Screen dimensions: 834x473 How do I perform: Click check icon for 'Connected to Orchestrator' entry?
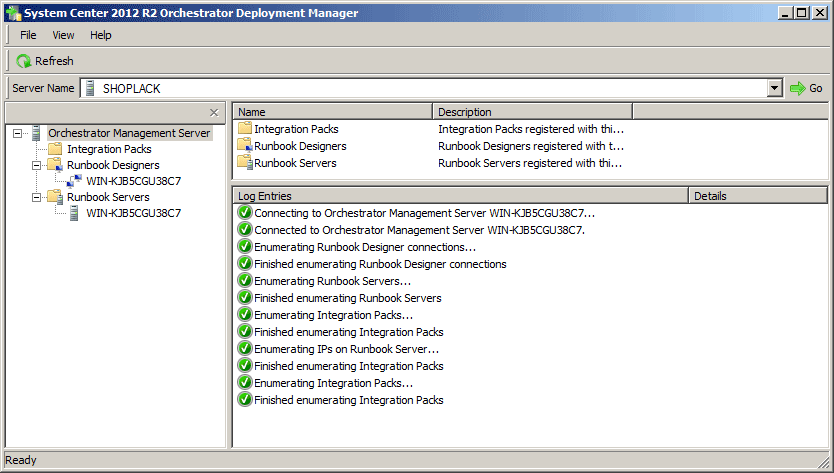pos(245,230)
